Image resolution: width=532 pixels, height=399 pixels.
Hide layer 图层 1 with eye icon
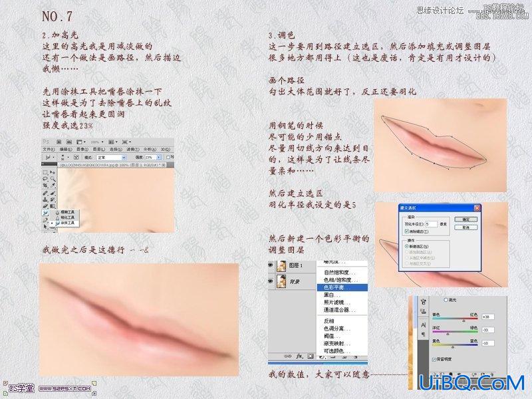(x=270, y=265)
